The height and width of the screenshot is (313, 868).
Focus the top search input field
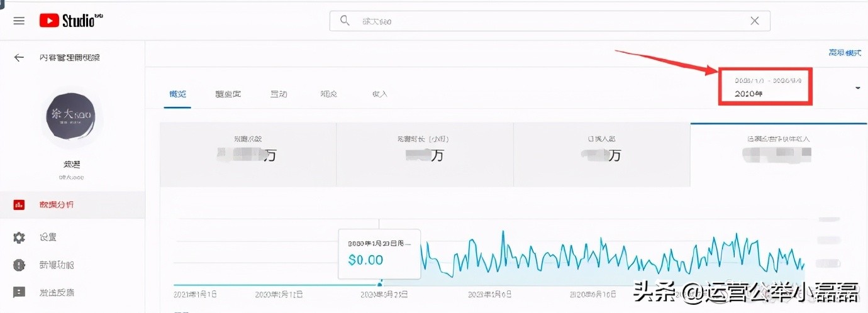click(x=550, y=21)
